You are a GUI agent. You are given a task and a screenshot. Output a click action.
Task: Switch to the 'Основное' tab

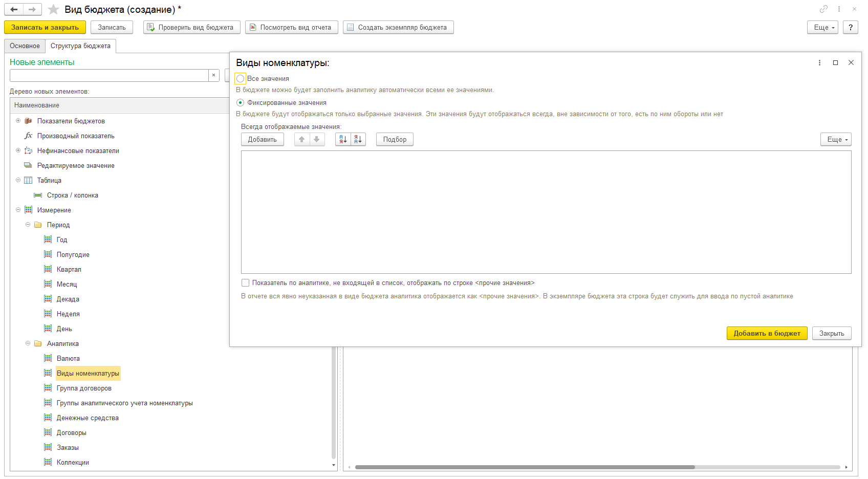point(25,46)
